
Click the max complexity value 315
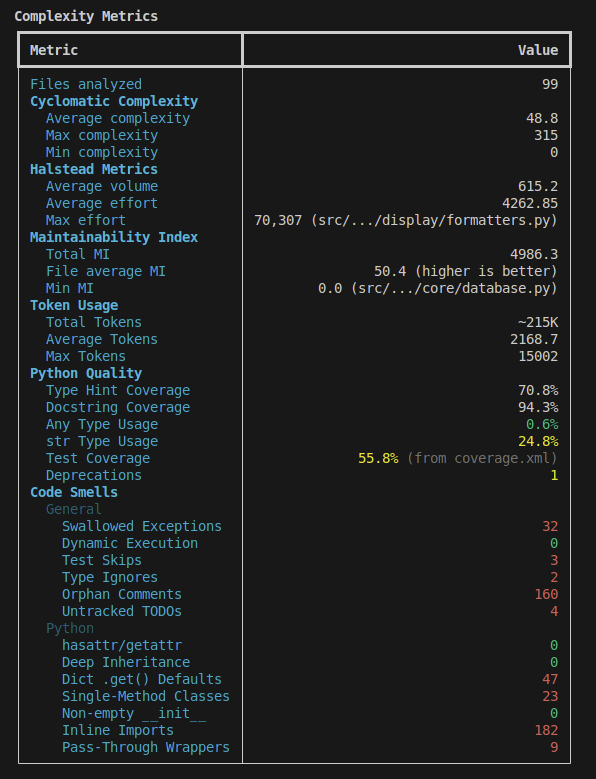tap(546, 135)
